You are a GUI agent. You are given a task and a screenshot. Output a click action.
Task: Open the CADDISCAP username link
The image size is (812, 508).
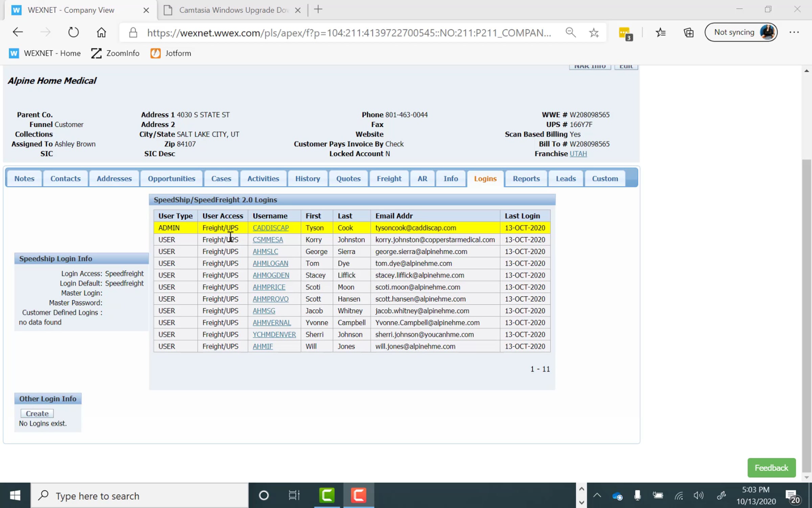tap(271, 228)
